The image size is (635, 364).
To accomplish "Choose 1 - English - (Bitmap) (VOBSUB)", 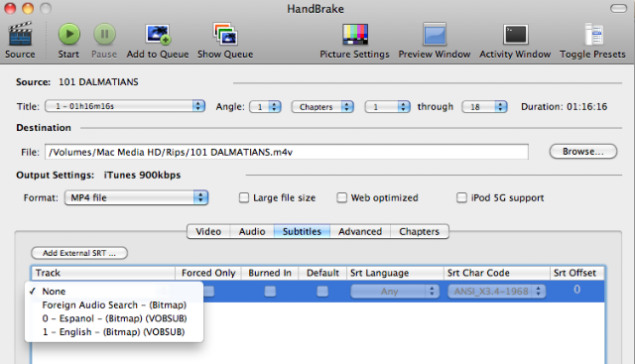I will pyautogui.click(x=114, y=332).
